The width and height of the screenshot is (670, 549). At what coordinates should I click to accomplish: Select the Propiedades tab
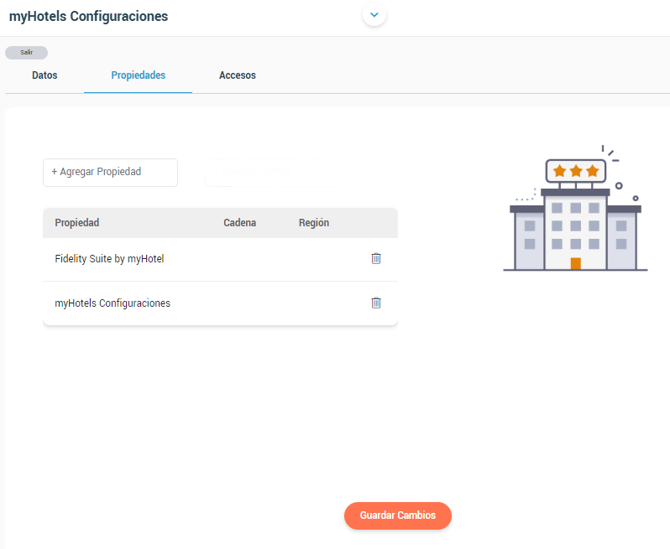(138, 75)
